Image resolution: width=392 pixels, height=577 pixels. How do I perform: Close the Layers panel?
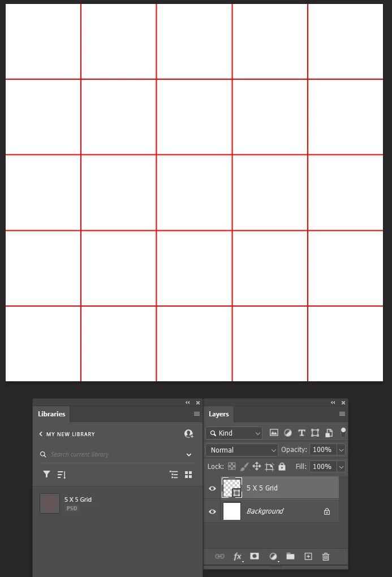point(343,403)
